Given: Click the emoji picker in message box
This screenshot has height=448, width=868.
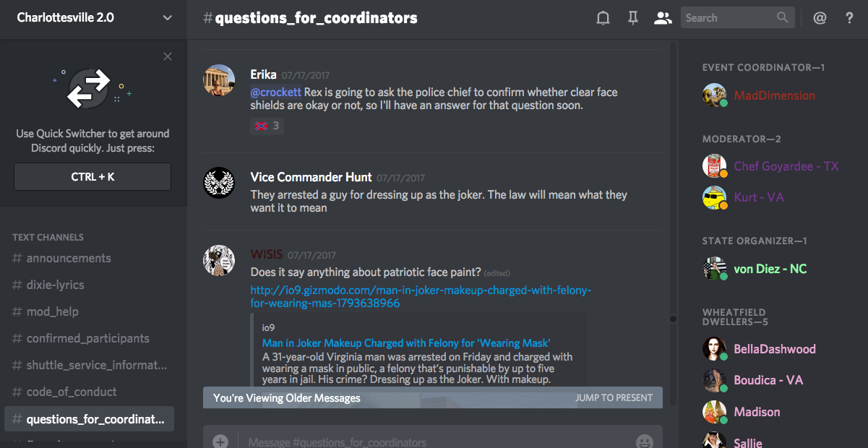Looking at the screenshot, I should 644,441.
